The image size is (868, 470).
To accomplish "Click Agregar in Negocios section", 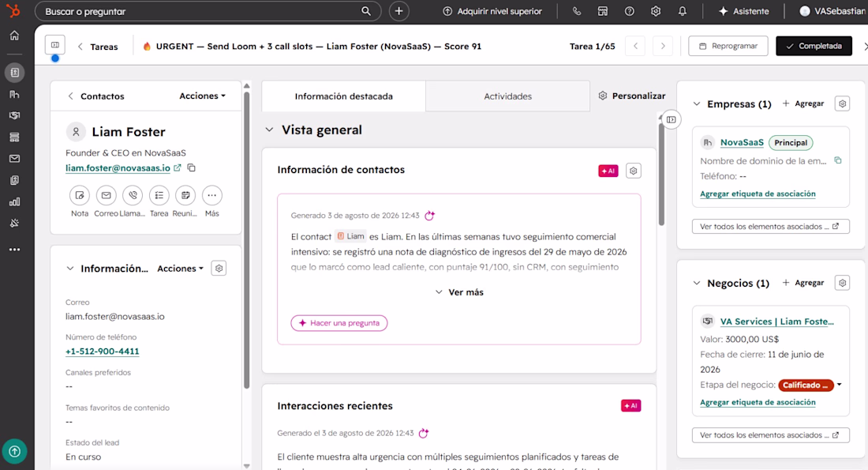I will (x=803, y=283).
